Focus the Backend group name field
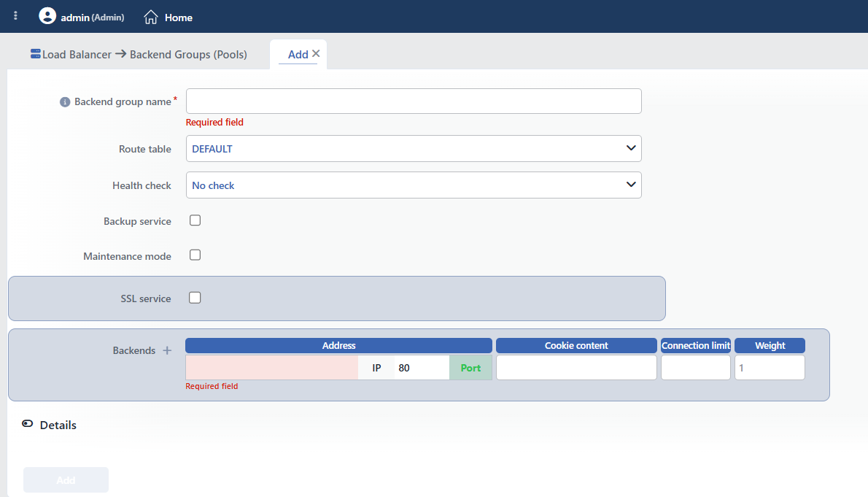This screenshot has height=497, width=868. click(x=414, y=101)
